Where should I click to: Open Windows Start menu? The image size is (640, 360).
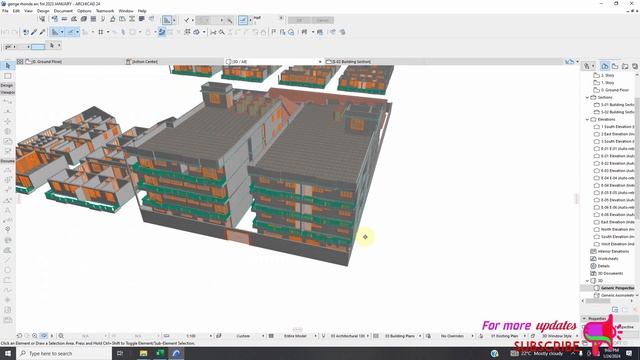coord(8,353)
